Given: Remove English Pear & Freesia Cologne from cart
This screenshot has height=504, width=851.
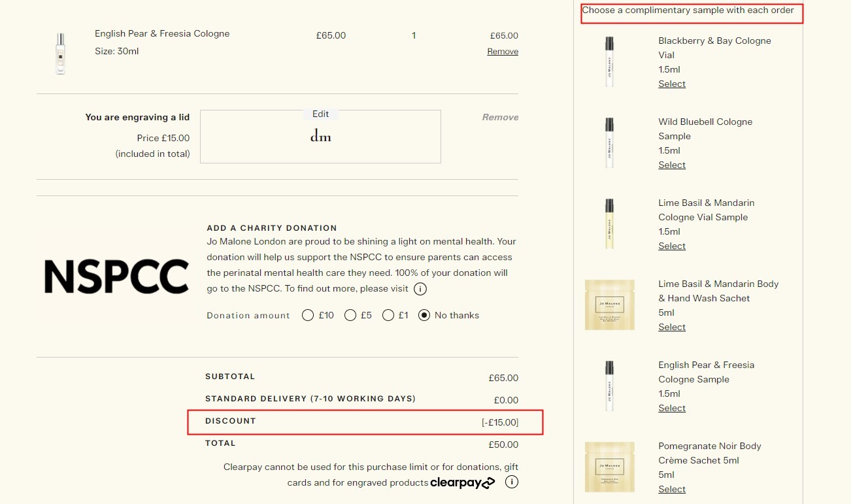Looking at the screenshot, I should click(x=503, y=52).
